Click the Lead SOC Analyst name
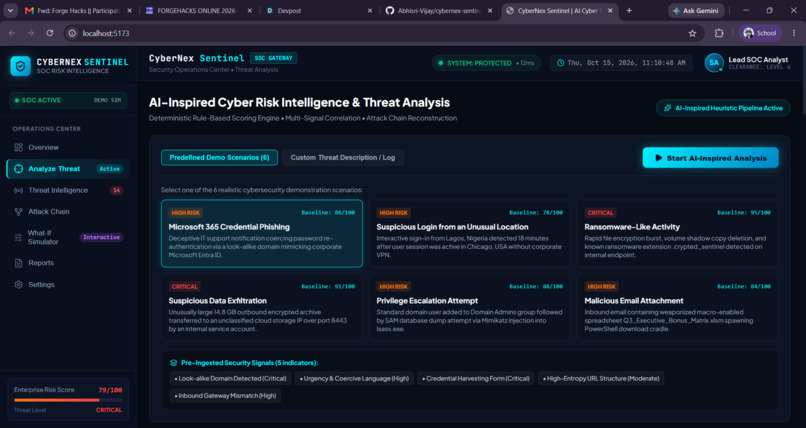 (758, 60)
